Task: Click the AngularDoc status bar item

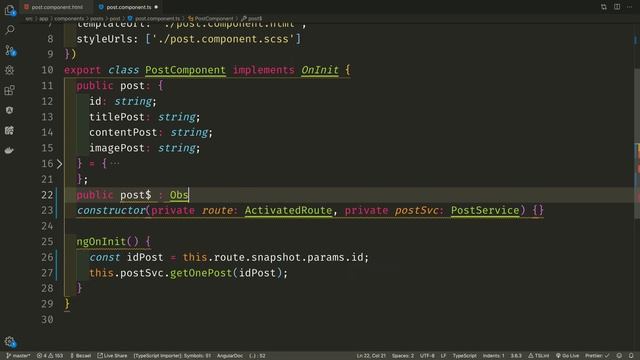Action: click(230, 356)
